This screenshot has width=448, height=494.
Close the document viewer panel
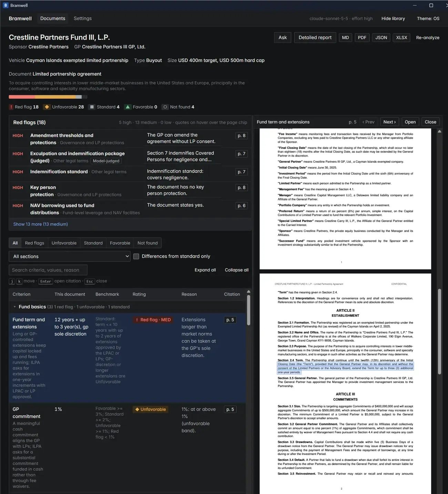pyautogui.click(x=430, y=122)
